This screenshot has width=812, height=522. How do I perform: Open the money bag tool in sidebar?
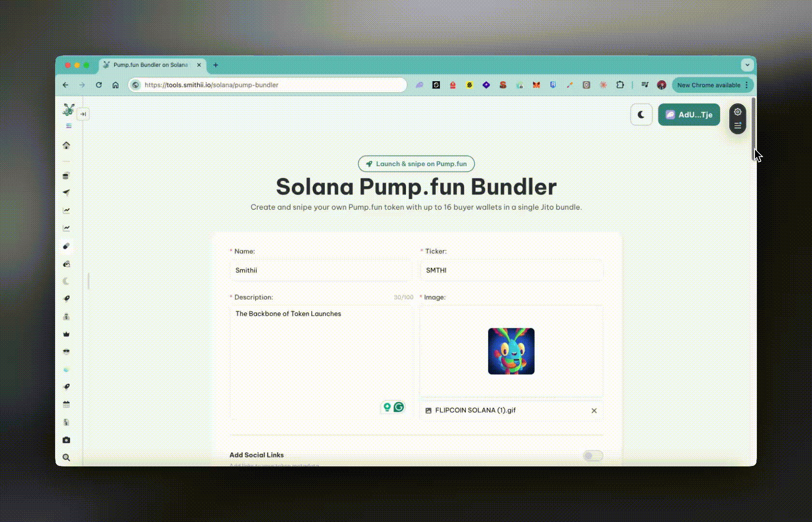tap(66, 317)
